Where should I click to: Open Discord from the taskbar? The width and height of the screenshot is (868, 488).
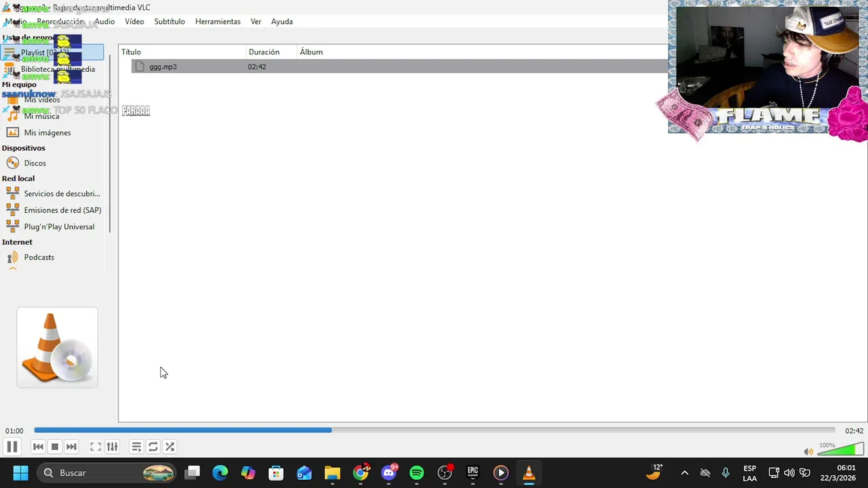(x=389, y=473)
